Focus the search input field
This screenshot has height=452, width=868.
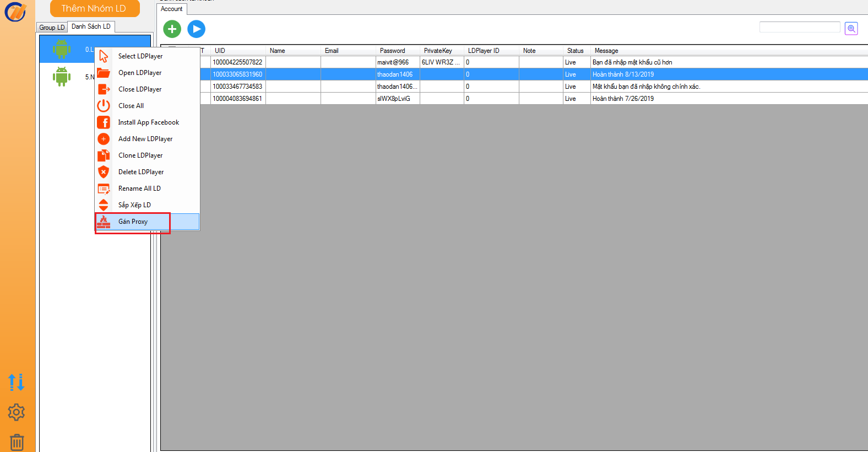800,27
